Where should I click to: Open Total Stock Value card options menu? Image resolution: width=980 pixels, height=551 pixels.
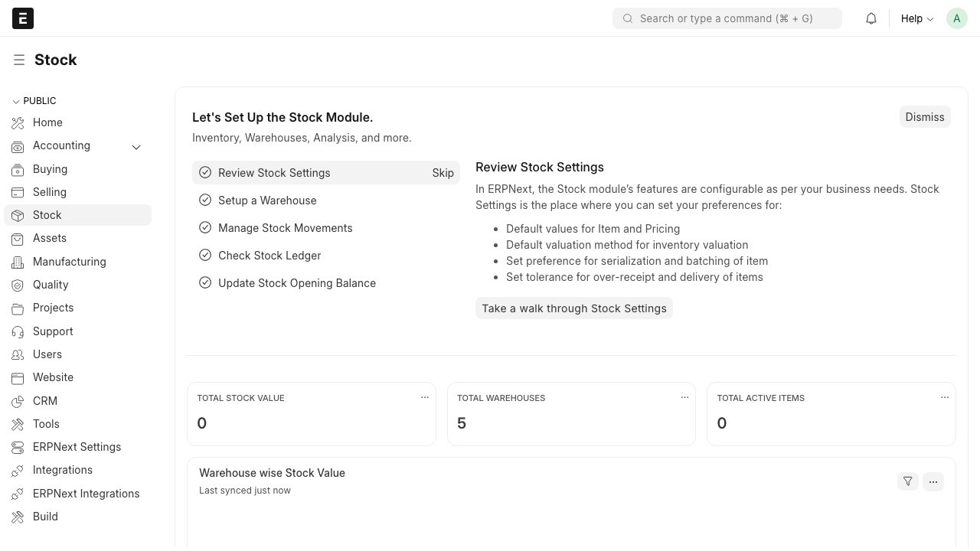425,397
